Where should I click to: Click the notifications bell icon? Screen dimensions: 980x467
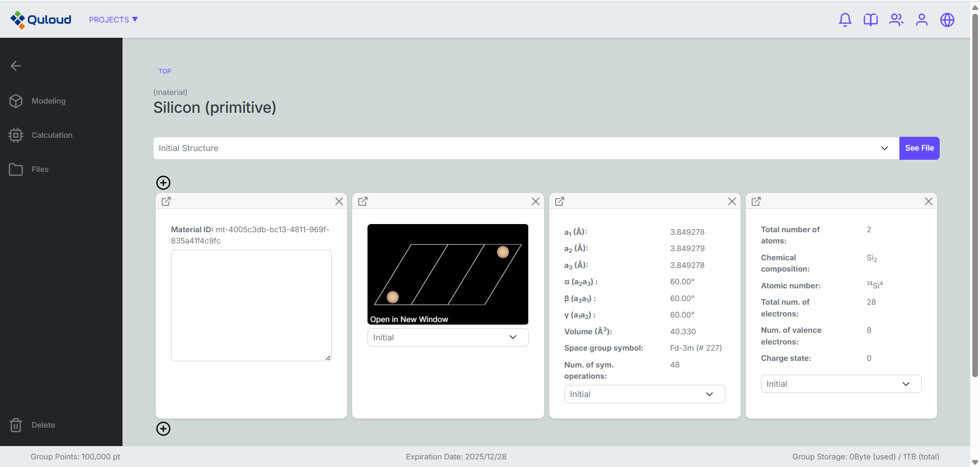pos(845,20)
